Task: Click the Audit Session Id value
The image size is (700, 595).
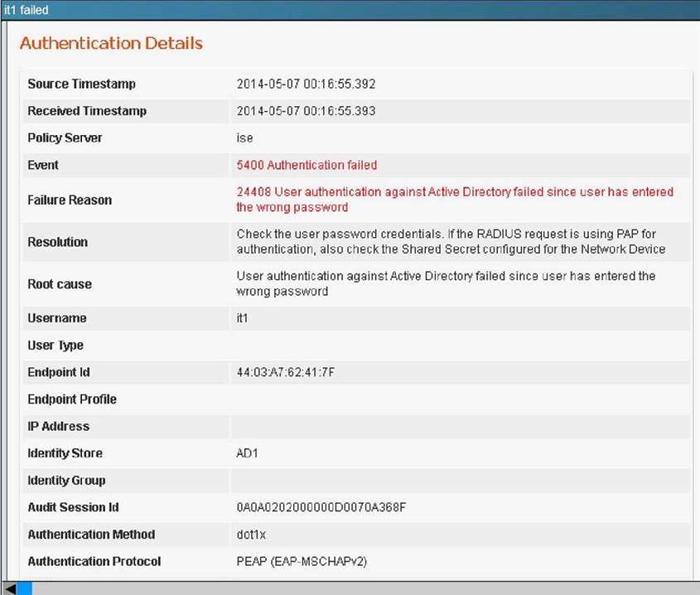Action: [x=321, y=507]
